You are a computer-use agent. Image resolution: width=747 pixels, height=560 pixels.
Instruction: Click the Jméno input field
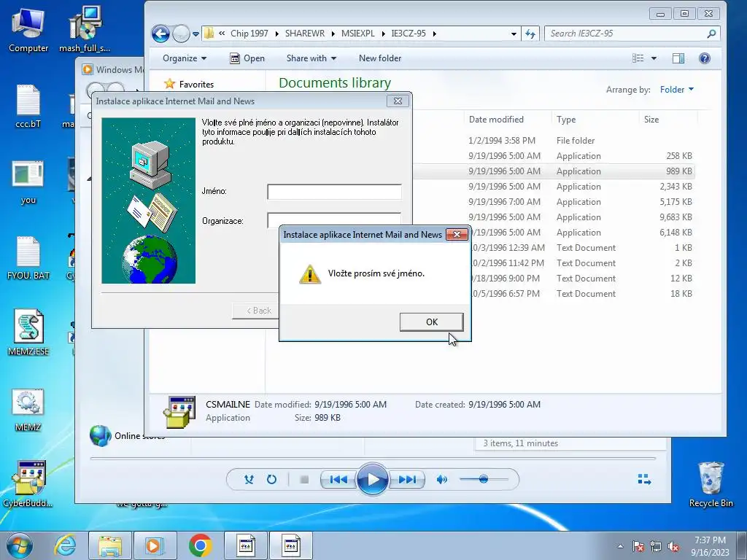coord(334,192)
